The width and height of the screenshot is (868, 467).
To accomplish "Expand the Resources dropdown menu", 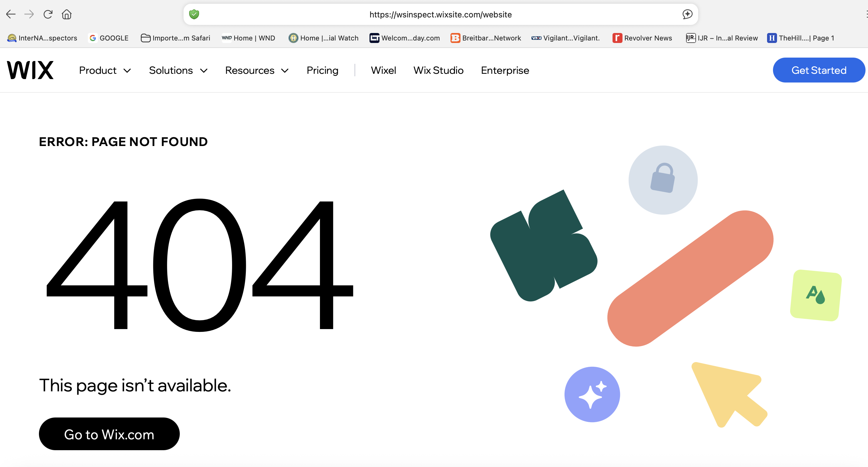I will click(257, 70).
